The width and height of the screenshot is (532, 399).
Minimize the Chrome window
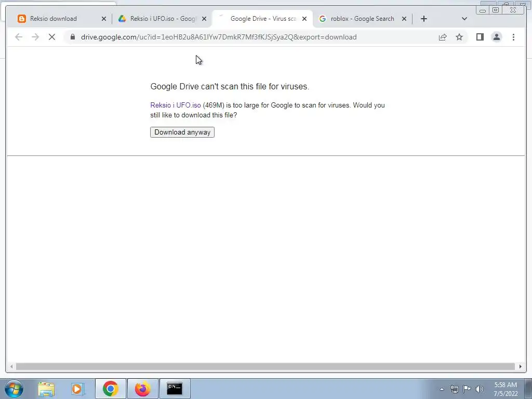pos(483,10)
